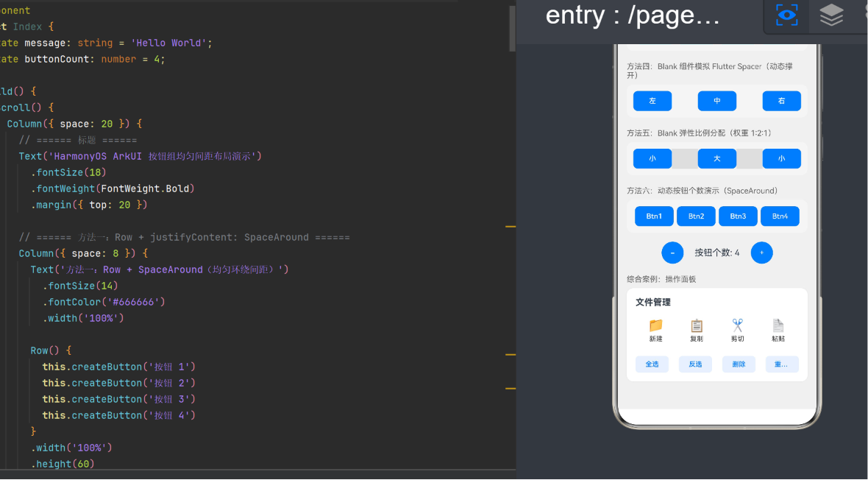Click the 综合案例: 操作面板 label
This screenshot has height=480, width=868.
661,279
